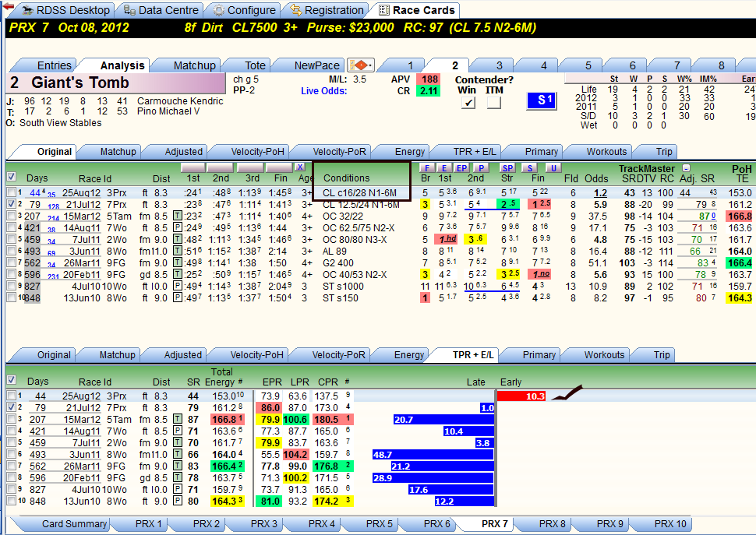Screen dimensions: 756x535
Task: Select the PRX 8 race tab
Action: 552,523
